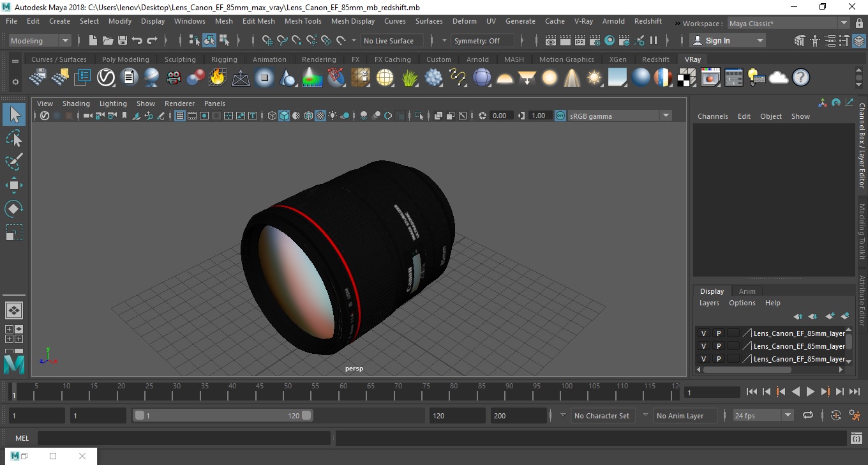Pick the Rotate tool in the toolbox
Viewport: 868px width, 465px height.
(x=14, y=209)
